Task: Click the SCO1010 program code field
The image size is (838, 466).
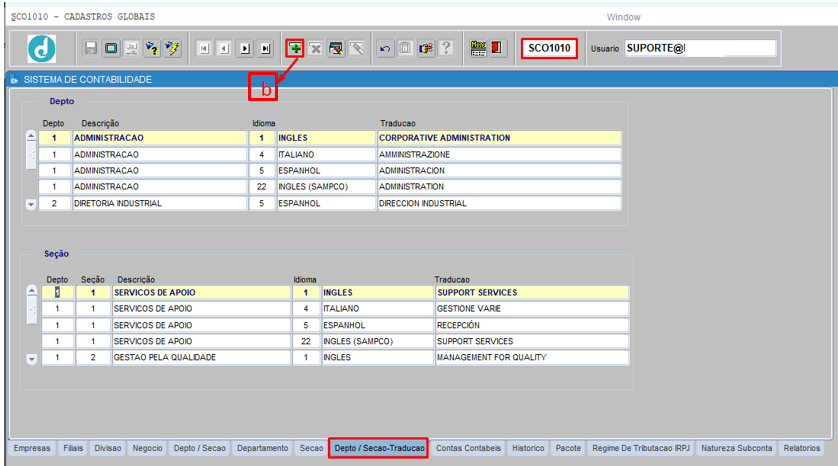Action: pyautogui.click(x=549, y=48)
